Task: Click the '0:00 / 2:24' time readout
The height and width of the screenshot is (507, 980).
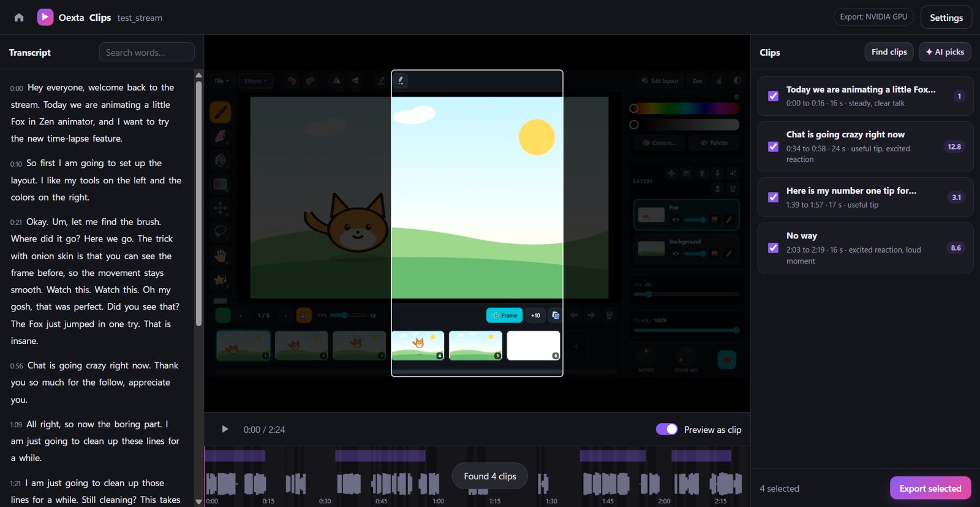Action: coord(264,430)
